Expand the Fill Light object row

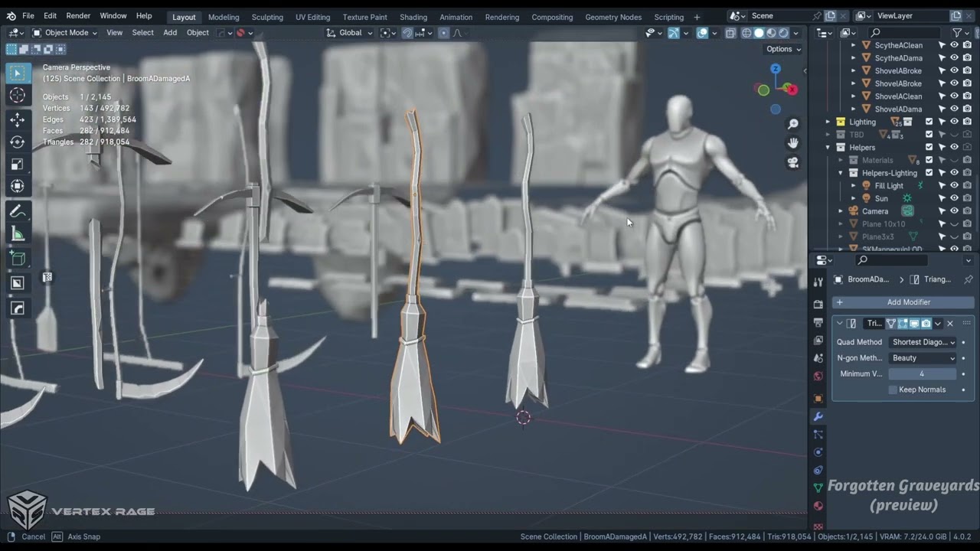click(854, 186)
